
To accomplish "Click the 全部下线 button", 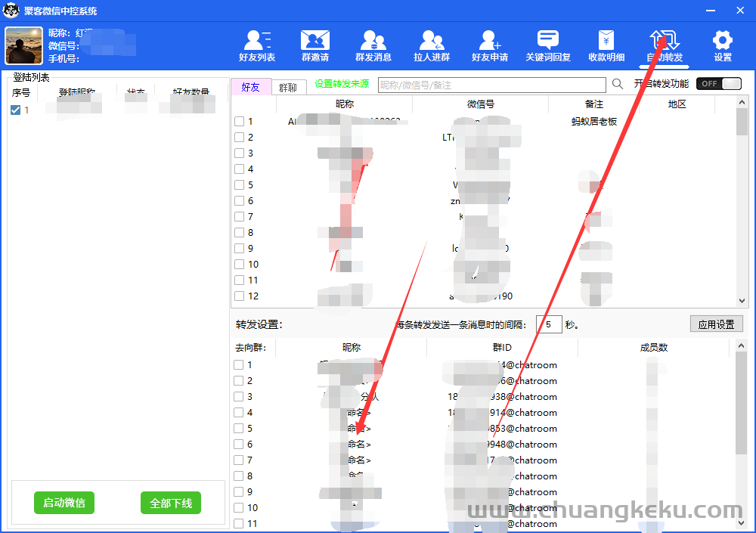I will tap(171, 503).
